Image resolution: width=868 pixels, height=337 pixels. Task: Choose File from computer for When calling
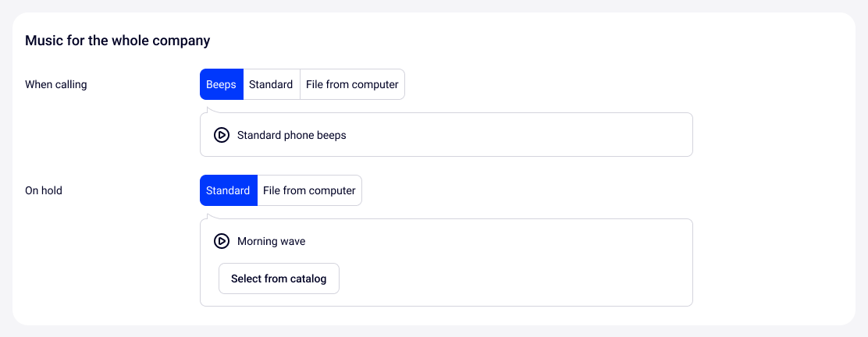352,84
